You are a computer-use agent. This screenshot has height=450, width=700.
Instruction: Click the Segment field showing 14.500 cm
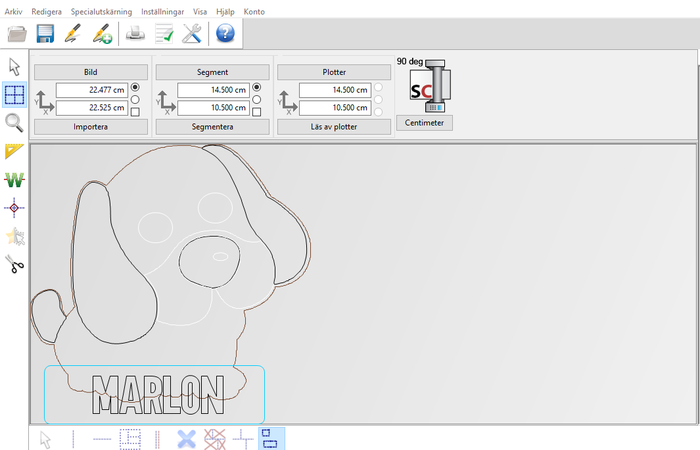tap(213, 90)
